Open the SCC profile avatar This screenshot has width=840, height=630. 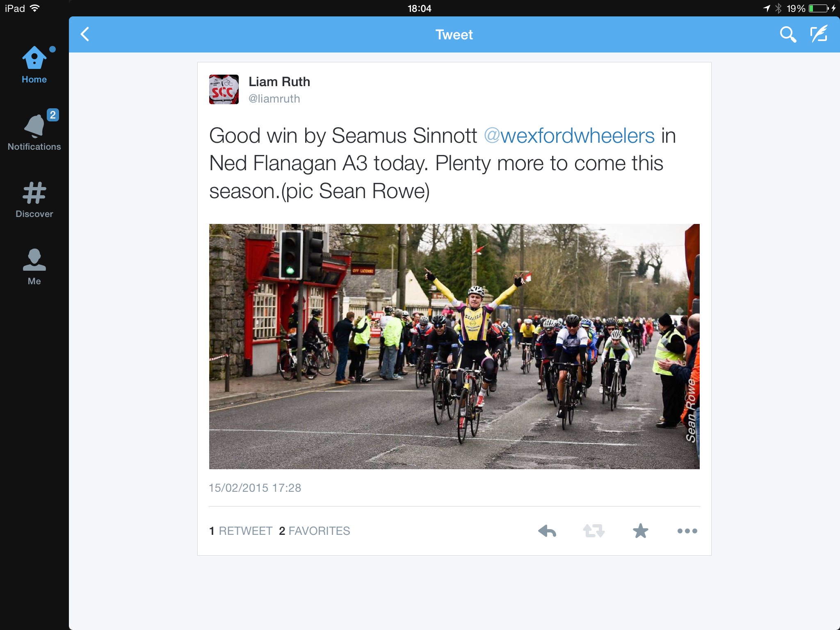[x=224, y=89]
